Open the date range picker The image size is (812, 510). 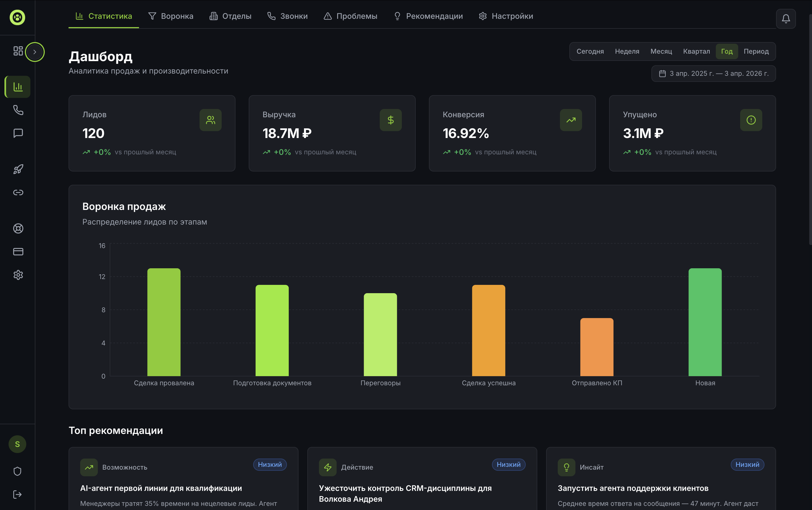[x=713, y=74]
